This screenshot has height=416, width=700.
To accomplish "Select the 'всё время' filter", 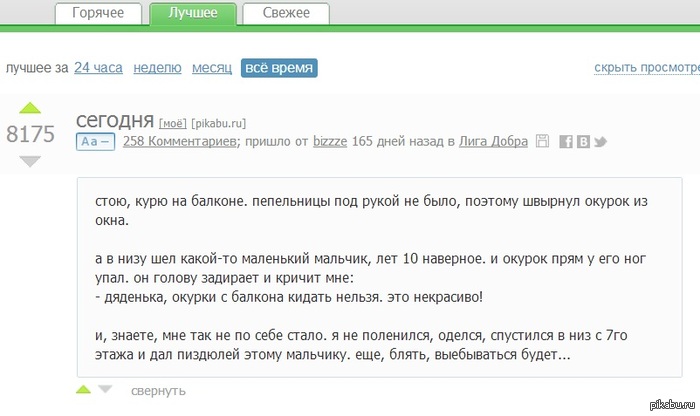I will pos(278,68).
